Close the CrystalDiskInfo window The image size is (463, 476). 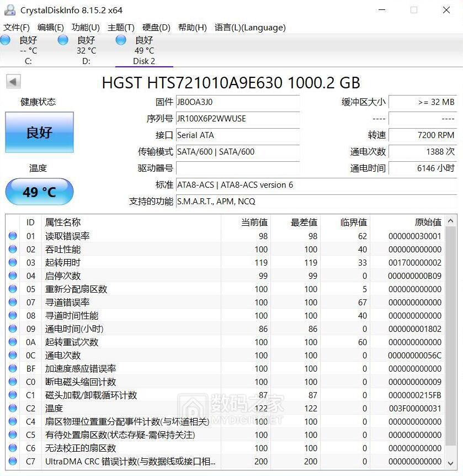point(446,10)
